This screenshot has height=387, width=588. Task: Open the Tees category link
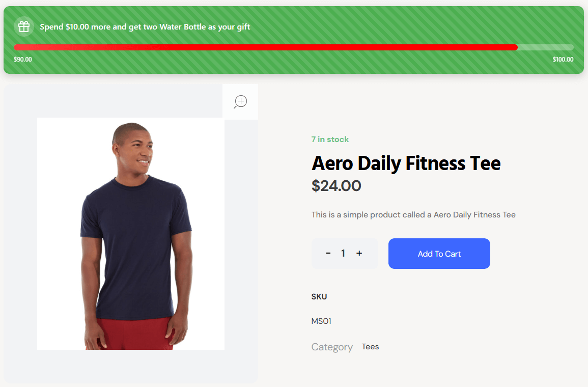[x=370, y=347]
